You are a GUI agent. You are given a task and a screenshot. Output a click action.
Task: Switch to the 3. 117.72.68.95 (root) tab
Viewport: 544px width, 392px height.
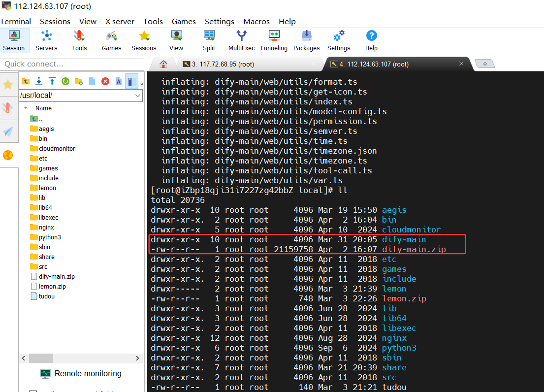coord(250,64)
